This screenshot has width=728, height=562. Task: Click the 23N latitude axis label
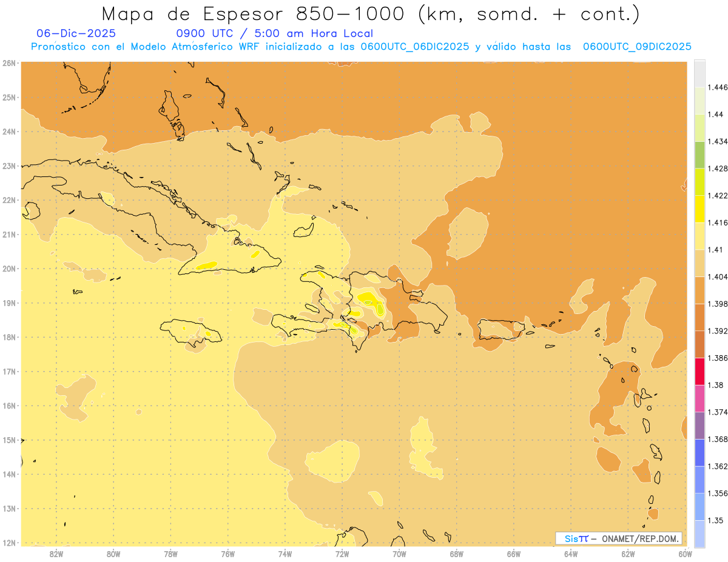(x=8, y=166)
